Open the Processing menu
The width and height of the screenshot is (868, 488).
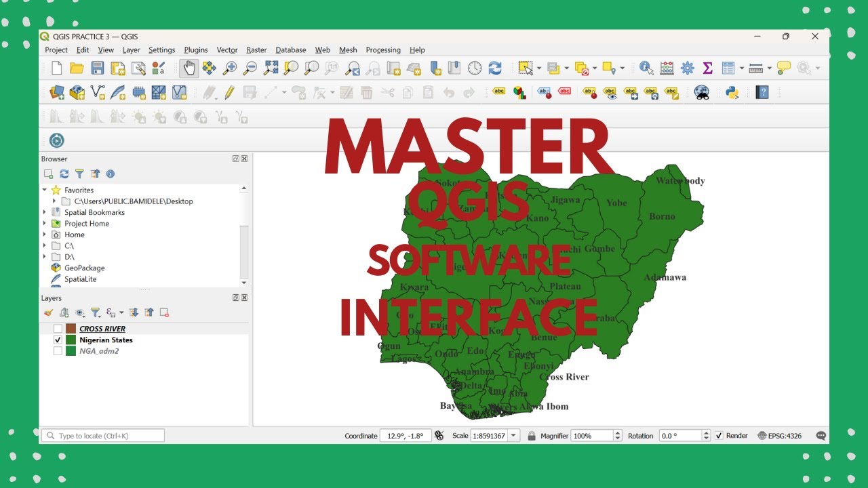[x=383, y=49]
